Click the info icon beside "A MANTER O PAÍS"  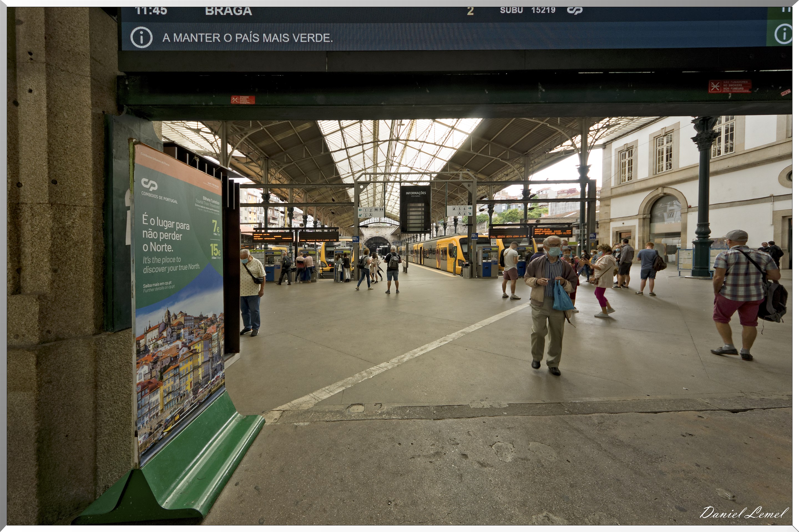click(141, 37)
